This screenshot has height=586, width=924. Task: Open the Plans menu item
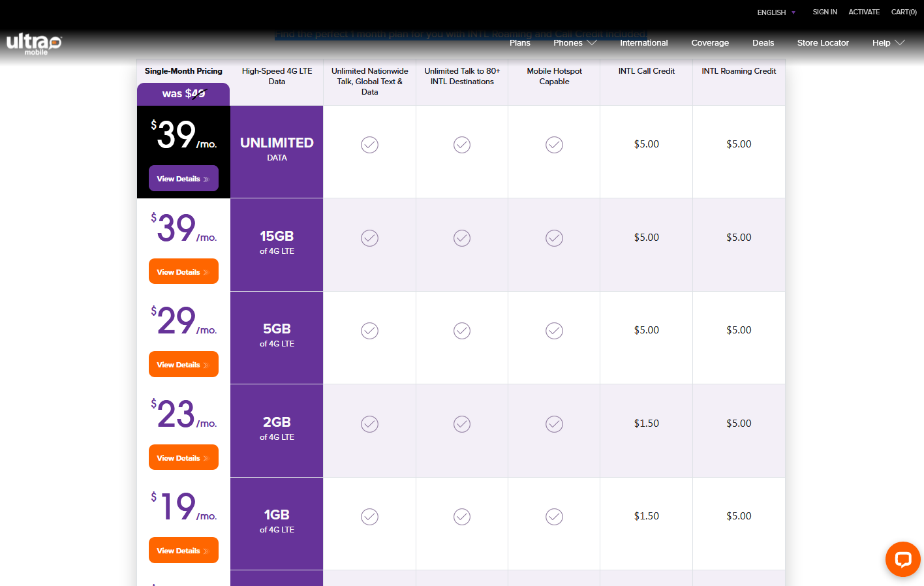click(519, 43)
